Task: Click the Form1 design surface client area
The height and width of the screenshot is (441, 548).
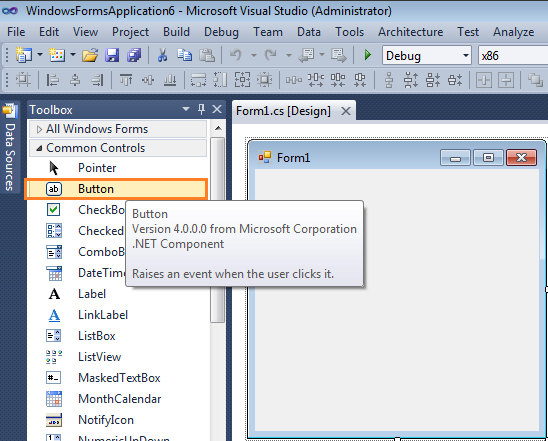Action: (x=397, y=300)
